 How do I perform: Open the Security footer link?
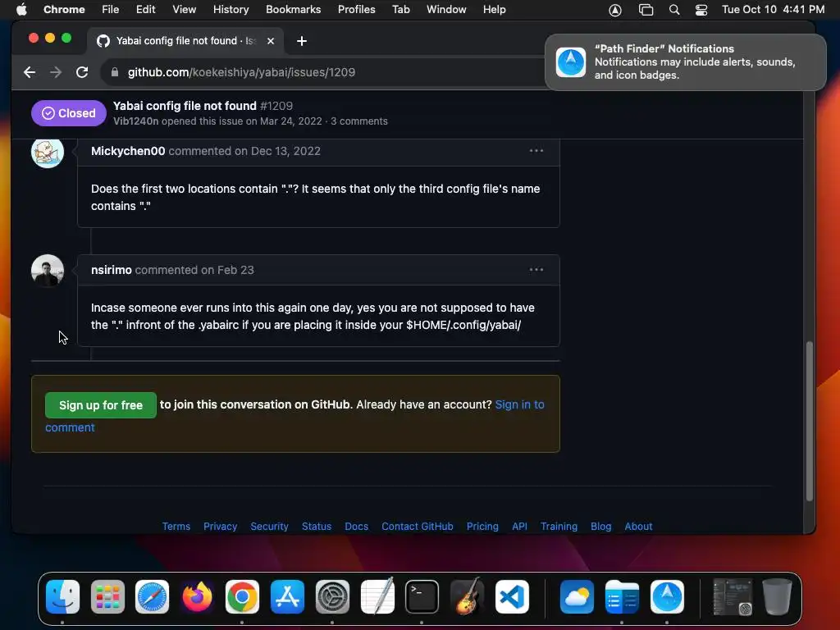click(269, 526)
